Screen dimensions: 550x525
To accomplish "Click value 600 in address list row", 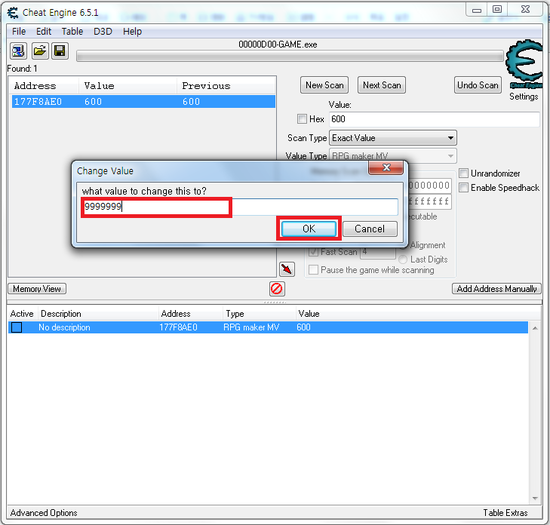I will (303, 328).
